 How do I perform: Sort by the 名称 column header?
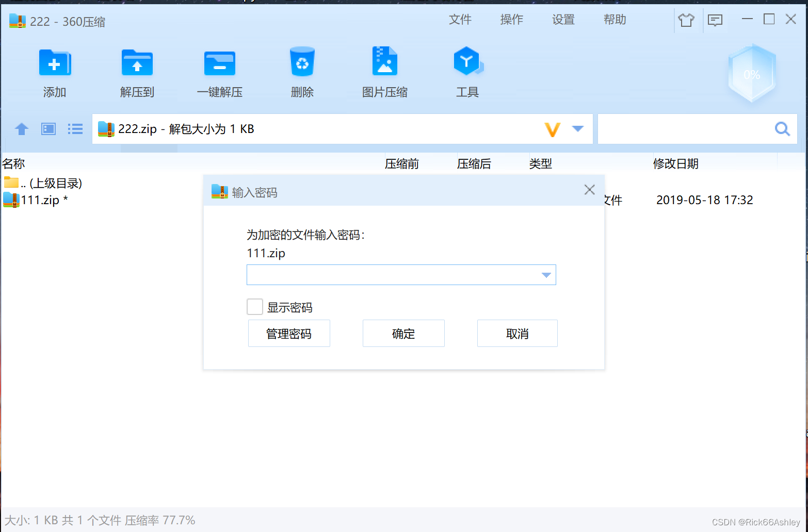(x=13, y=164)
